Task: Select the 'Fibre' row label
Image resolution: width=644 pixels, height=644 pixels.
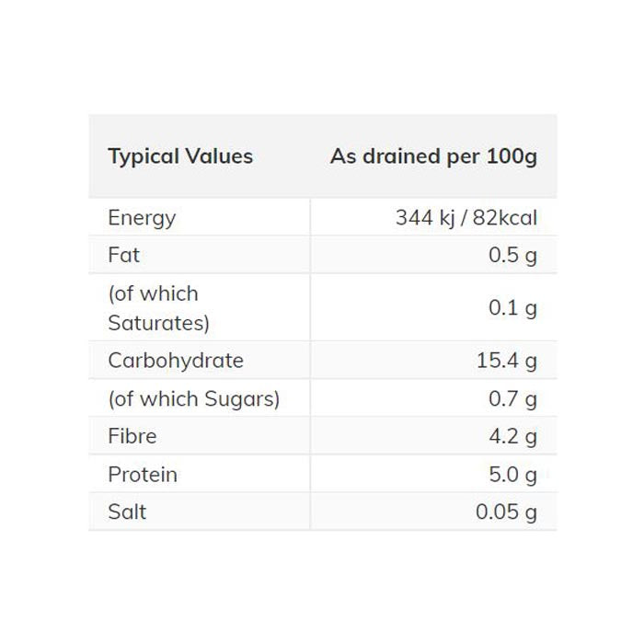Action: [132, 436]
